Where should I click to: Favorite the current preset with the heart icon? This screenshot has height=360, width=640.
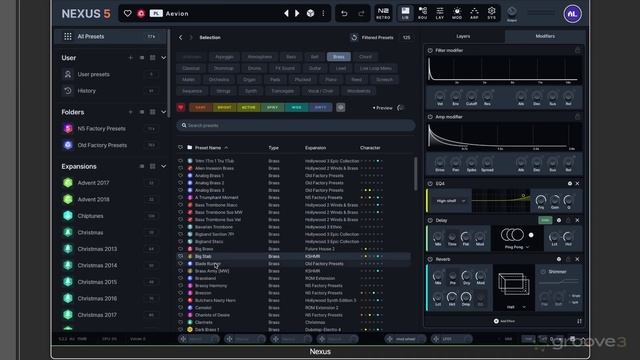tap(128, 13)
